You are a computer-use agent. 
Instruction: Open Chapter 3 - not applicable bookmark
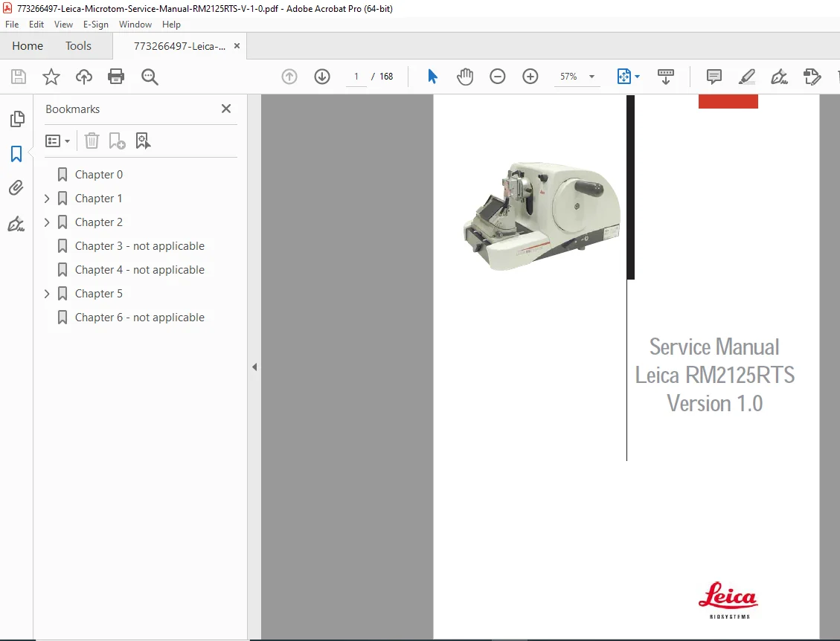(139, 246)
